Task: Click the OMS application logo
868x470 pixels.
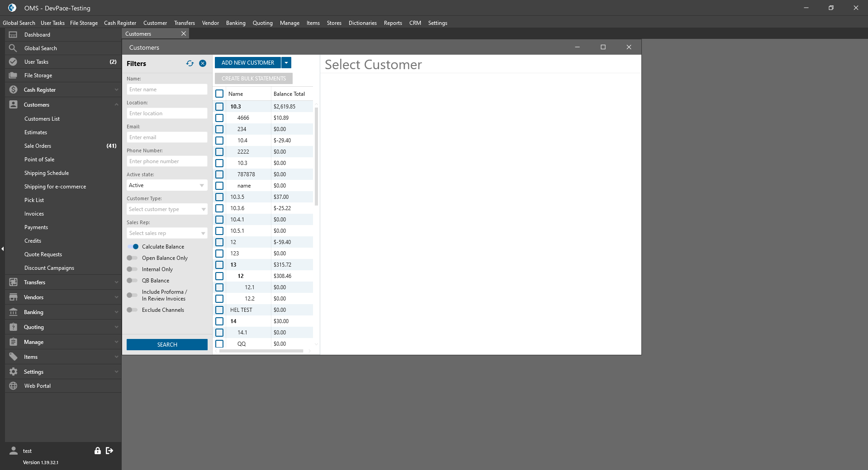Action: [12, 8]
